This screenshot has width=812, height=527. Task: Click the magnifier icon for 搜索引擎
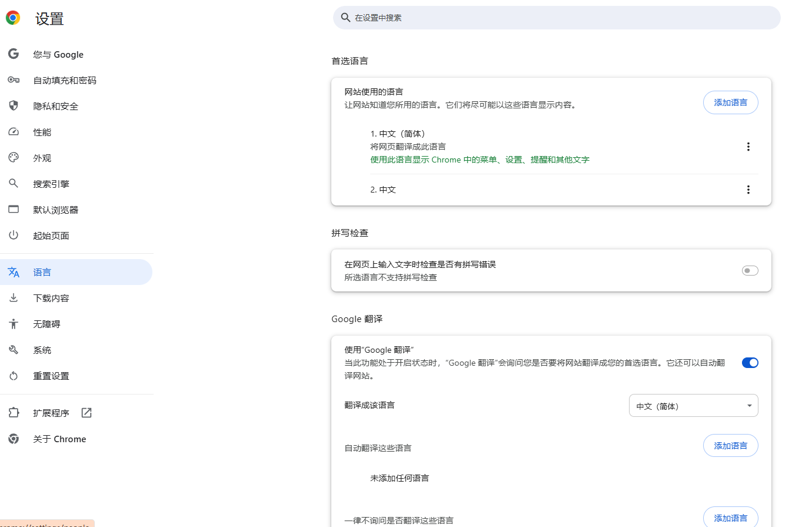14,184
